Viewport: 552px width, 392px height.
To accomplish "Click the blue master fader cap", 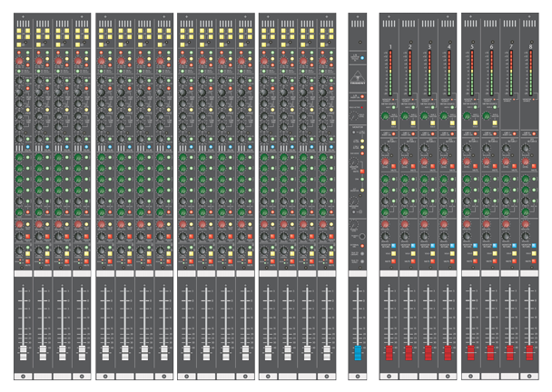I will coord(358,351).
